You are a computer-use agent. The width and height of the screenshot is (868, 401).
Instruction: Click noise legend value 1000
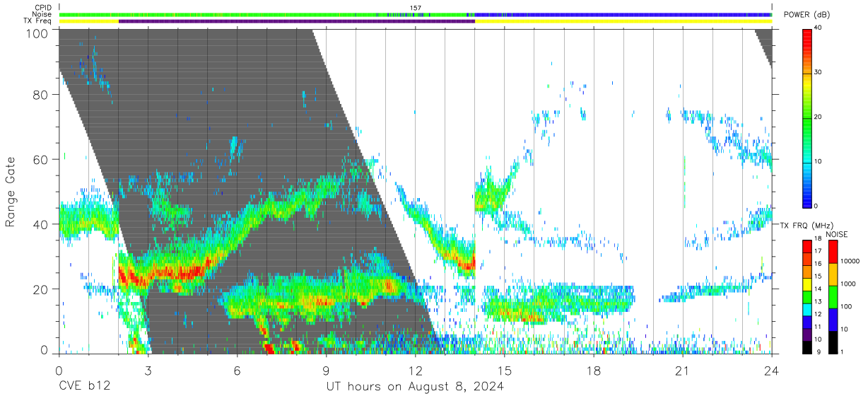[x=848, y=284]
